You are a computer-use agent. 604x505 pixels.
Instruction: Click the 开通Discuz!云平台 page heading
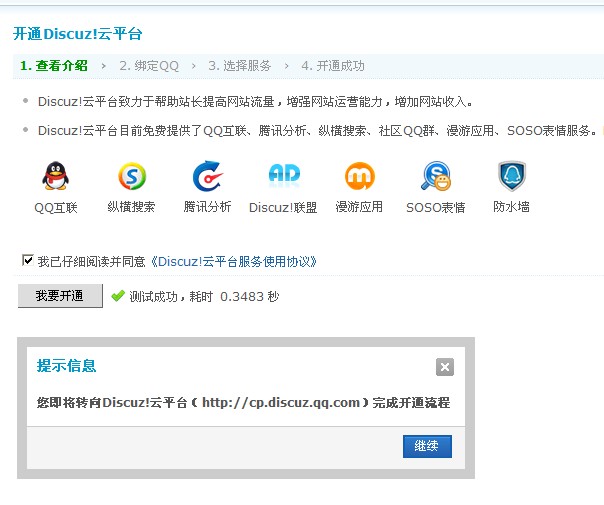[78, 34]
